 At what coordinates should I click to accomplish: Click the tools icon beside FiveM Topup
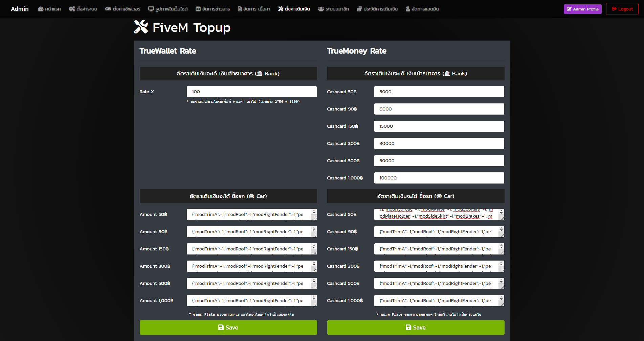click(x=141, y=27)
